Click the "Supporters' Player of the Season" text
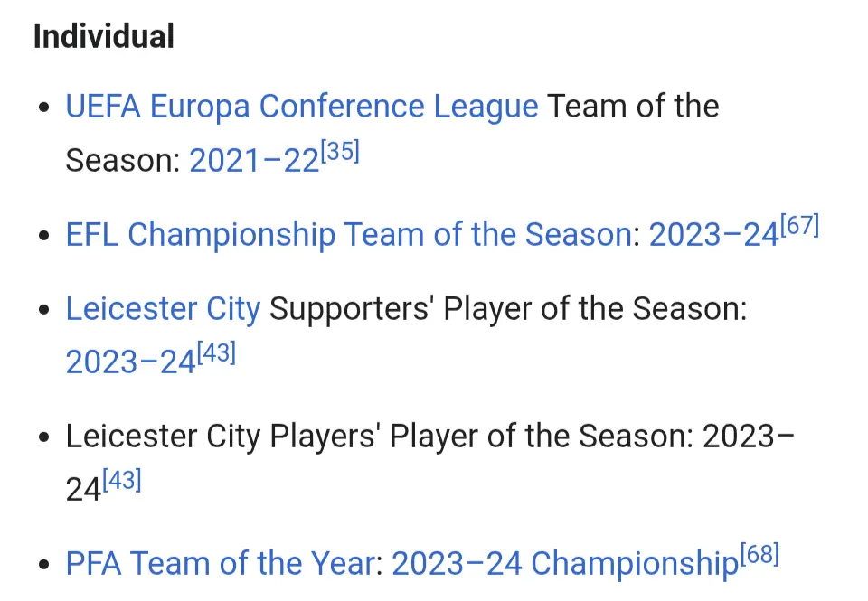868x601 pixels. pos(508,309)
